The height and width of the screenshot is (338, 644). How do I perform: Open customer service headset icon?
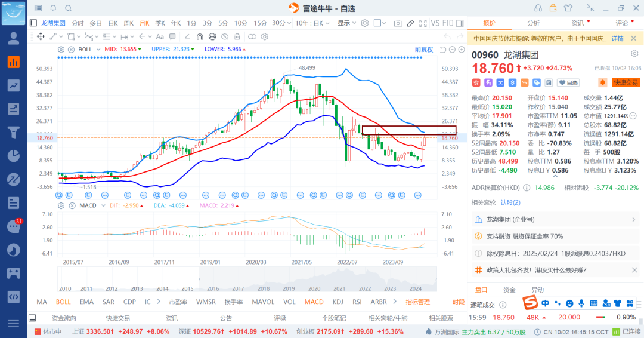538,8
